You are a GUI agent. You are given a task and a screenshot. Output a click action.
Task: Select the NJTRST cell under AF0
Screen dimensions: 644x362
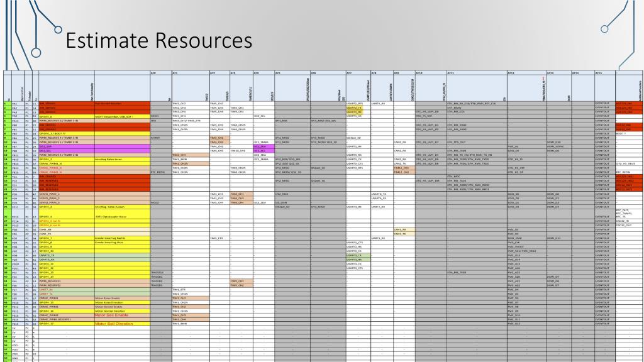point(161,138)
